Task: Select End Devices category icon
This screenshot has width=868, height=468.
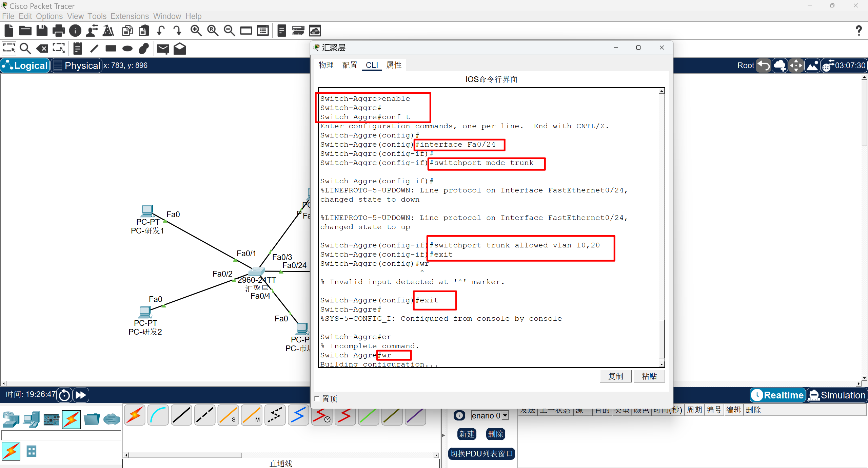Action: (31, 419)
